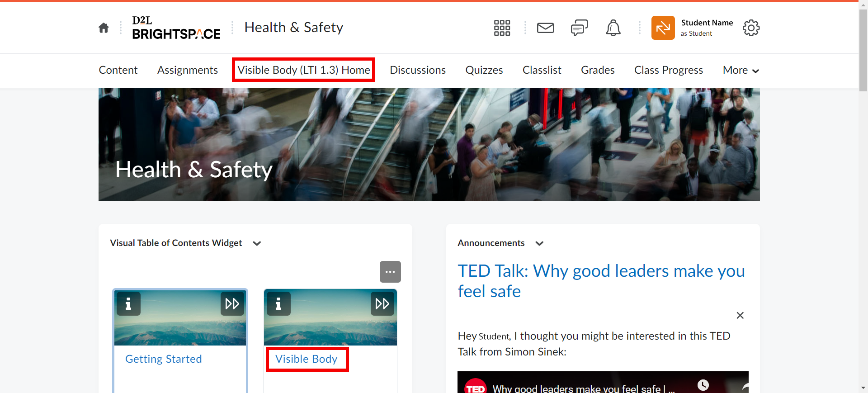868x393 pixels.
Task: Open the Content tab
Action: 118,70
